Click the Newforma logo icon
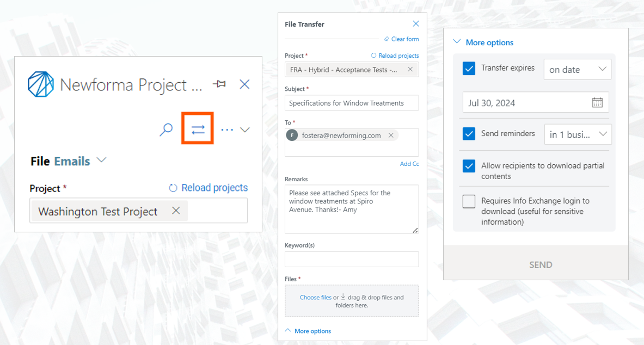The width and height of the screenshot is (644, 345). pyautogui.click(x=41, y=85)
